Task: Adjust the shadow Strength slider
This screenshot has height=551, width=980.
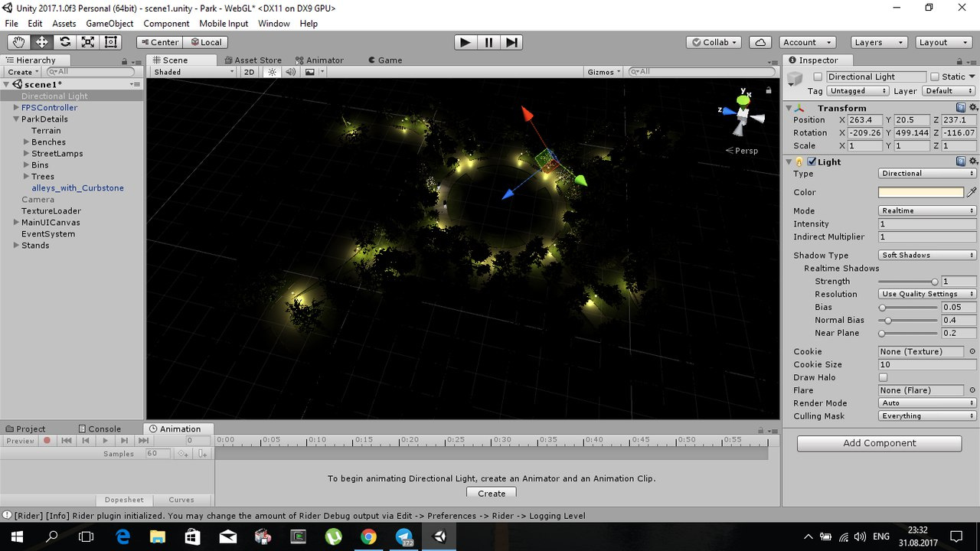Action: [x=909, y=282]
